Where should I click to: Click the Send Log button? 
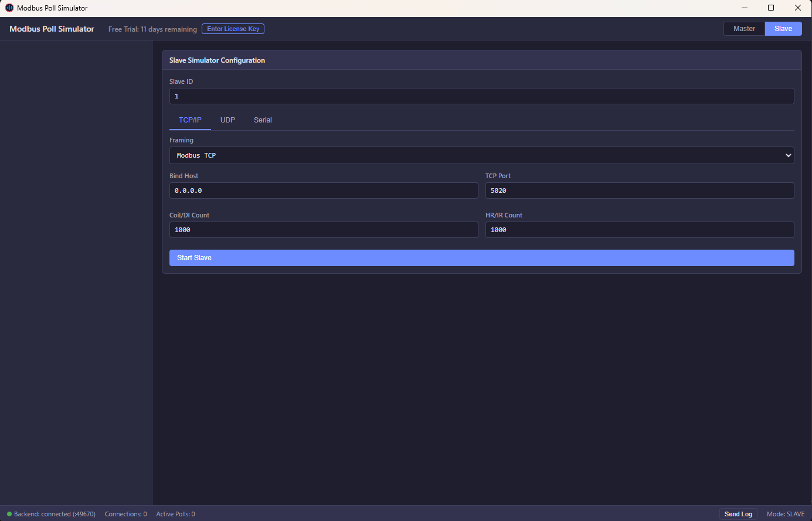click(x=738, y=514)
